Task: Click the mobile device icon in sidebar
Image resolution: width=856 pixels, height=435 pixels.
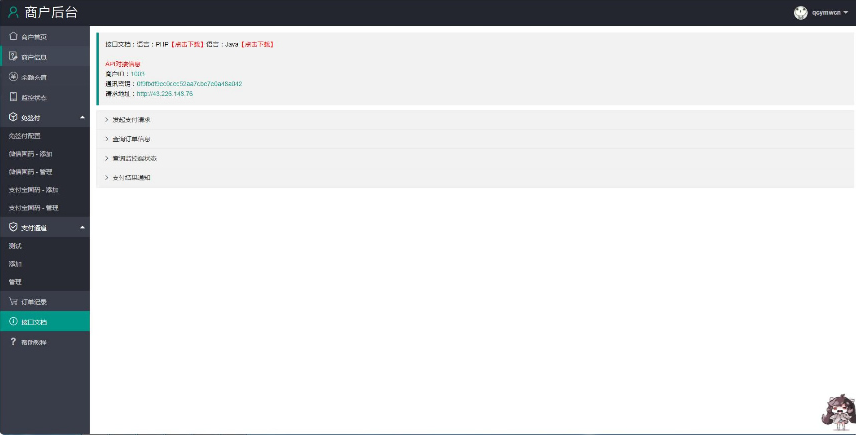Action: click(x=13, y=97)
